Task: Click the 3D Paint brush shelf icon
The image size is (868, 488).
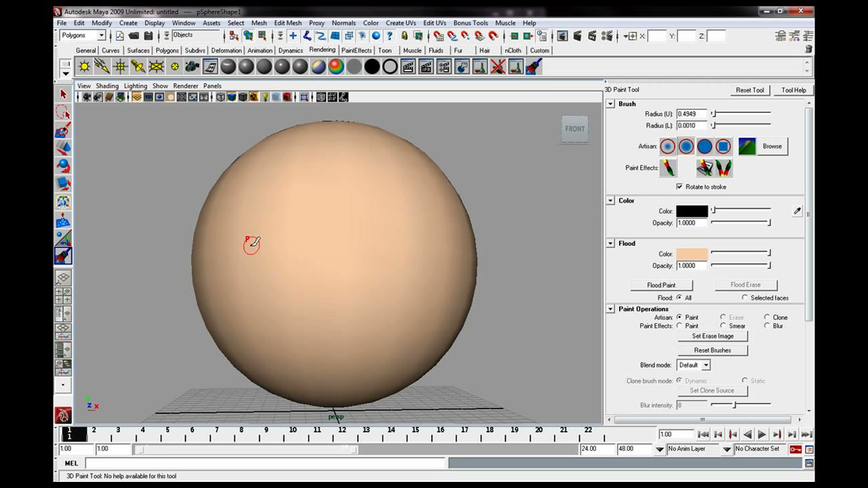Action: point(533,66)
